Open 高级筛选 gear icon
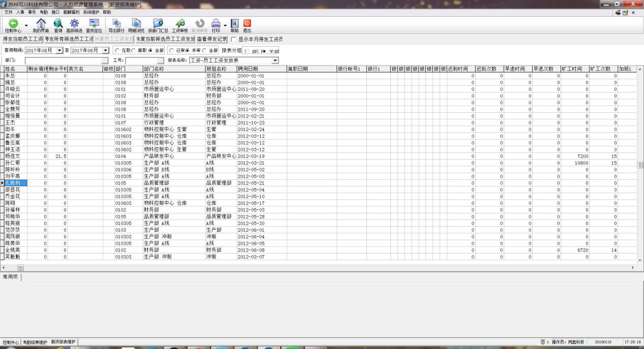 [x=74, y=23]
